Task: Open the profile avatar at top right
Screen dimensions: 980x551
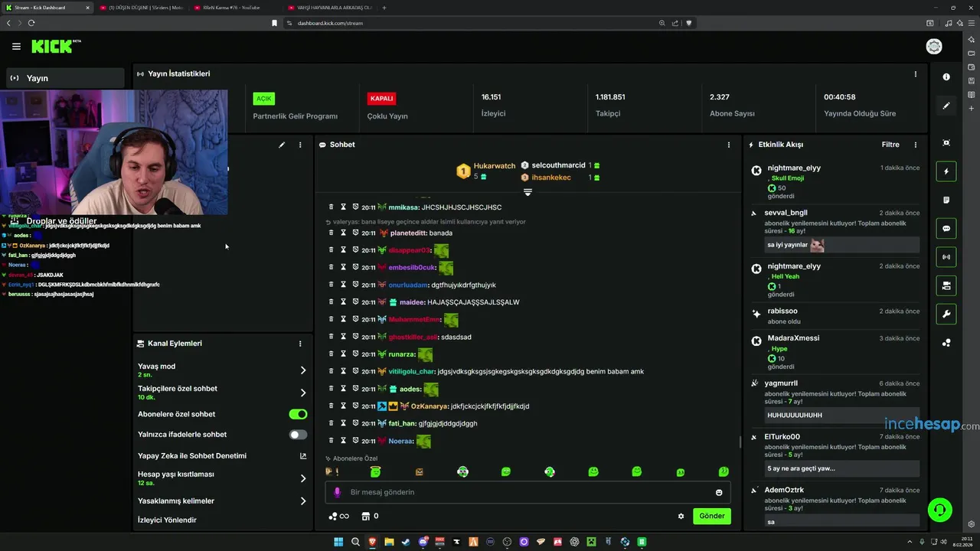Action: pyautogui.click(x=934, y=47)
